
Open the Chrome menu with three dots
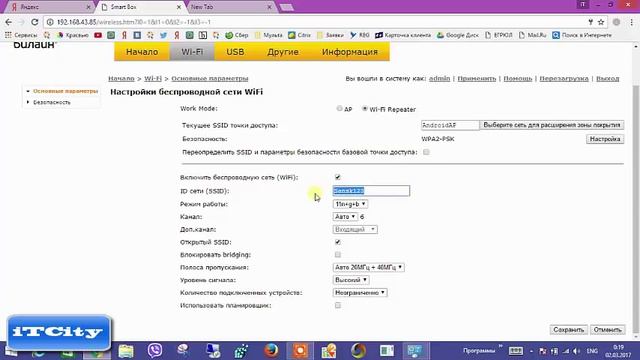(631, 22)
